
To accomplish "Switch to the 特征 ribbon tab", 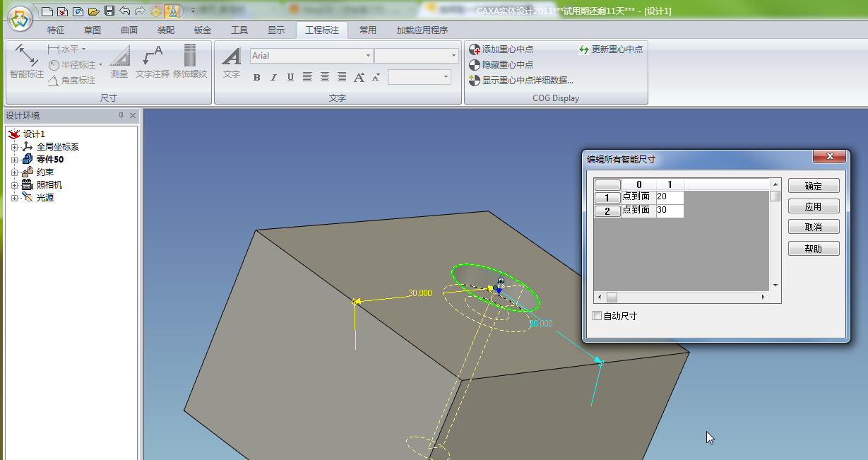I will [x=56, y=30].
